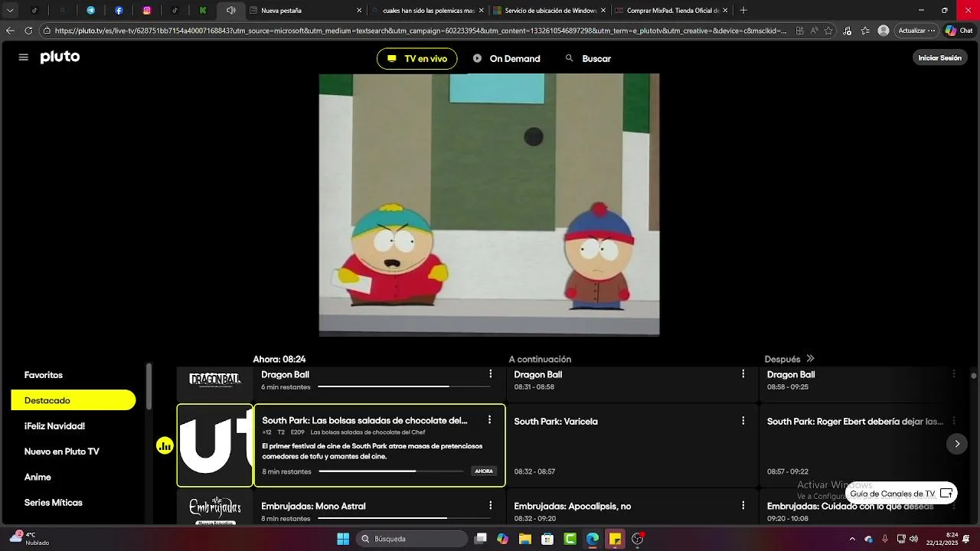
Task: Open options for Dragon Ball 08:58 - 09:25
Action: tap(954, 374)
